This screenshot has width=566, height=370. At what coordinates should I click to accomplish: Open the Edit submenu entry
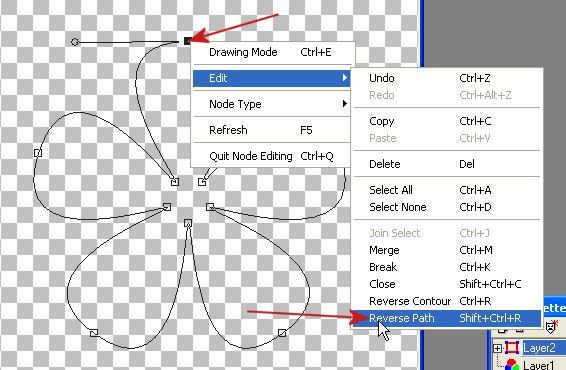pyautogui.click(x=271, y=78)
